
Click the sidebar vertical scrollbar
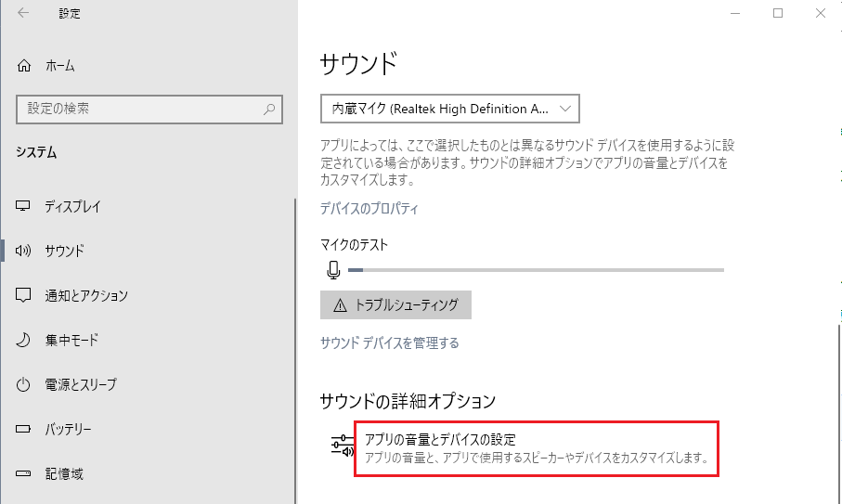pyautogui.click(x=295, y=351)
